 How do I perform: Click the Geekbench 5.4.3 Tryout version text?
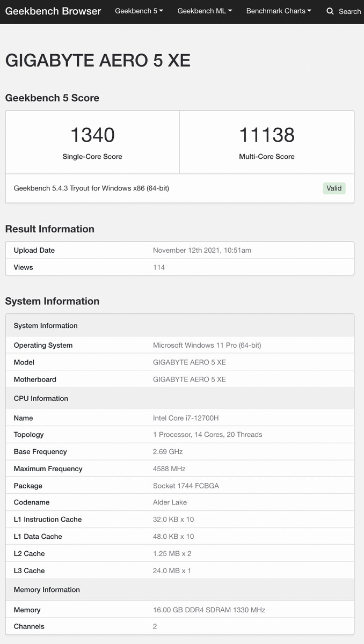pos(91,188)
